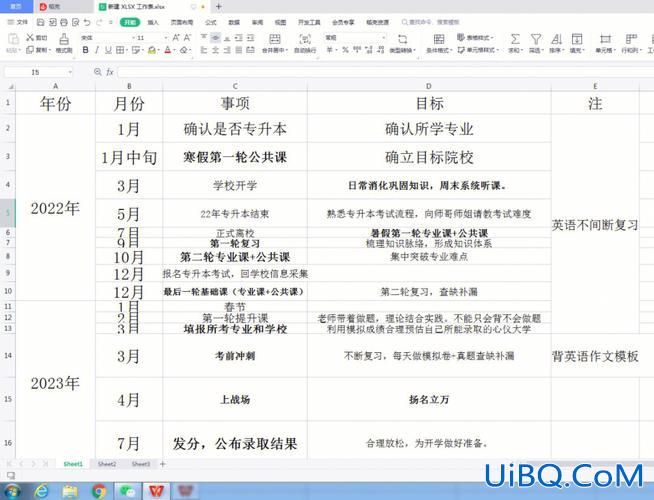This screenshot has width=654, height=500.
Task: Switch to the Formulas ribbon tab
Action: point(211,22)
